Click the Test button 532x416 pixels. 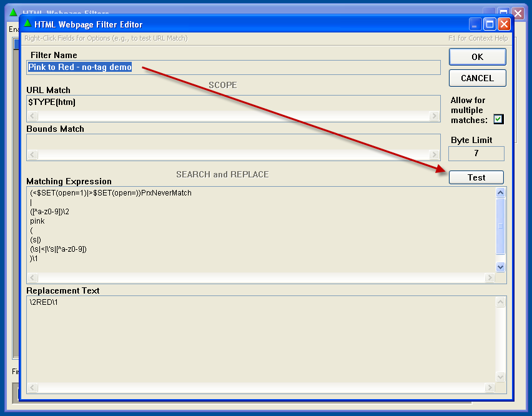pyautogui.click(x=476, y=177)
